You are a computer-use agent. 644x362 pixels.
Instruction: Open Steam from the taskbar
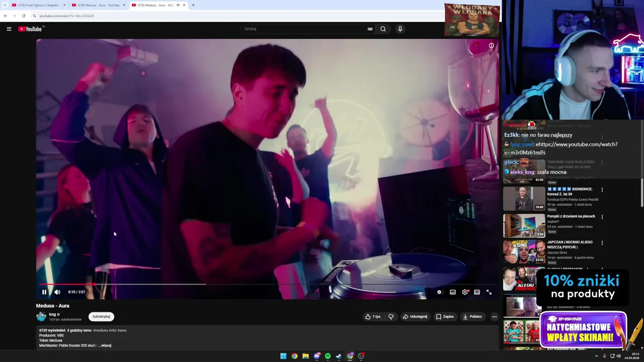click(x=339, y=356)
